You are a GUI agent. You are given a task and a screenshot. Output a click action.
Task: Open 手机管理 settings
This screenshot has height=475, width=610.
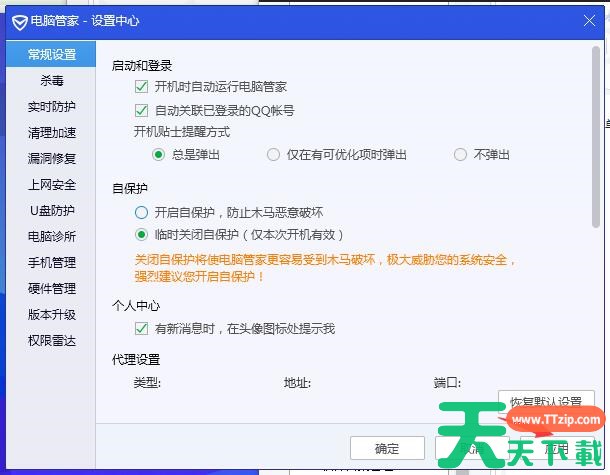click(51, 262)
